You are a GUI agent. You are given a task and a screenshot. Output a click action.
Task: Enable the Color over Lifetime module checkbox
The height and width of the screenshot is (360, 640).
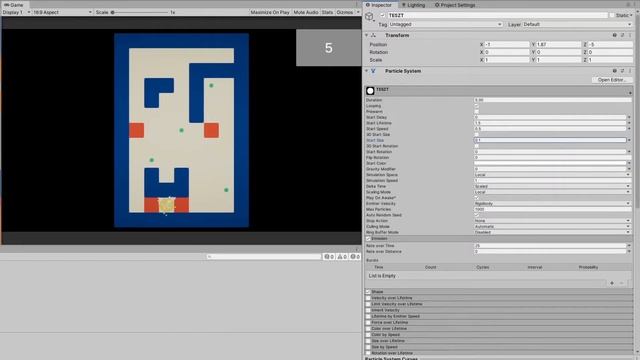point(368,329)
